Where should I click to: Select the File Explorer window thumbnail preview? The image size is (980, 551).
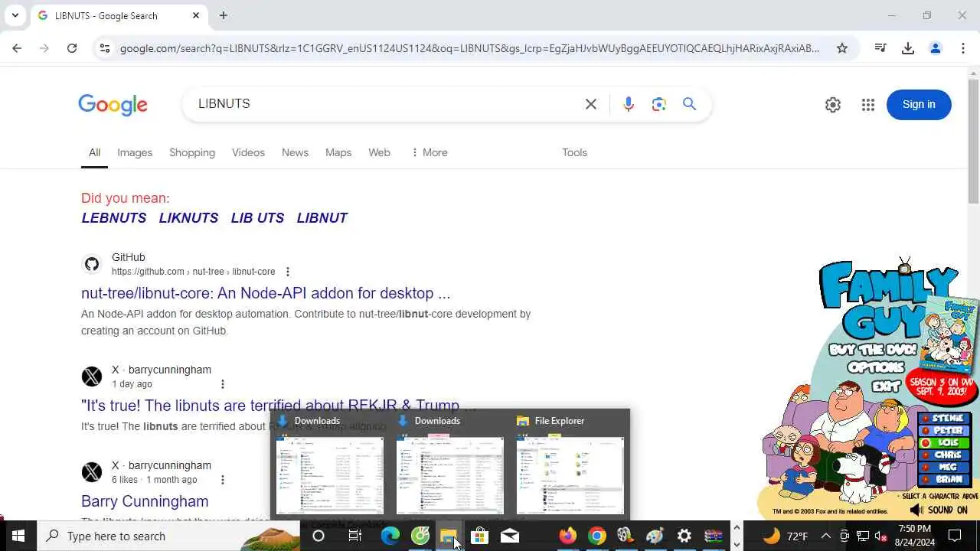pyautogui.click(x=570, y=475)
